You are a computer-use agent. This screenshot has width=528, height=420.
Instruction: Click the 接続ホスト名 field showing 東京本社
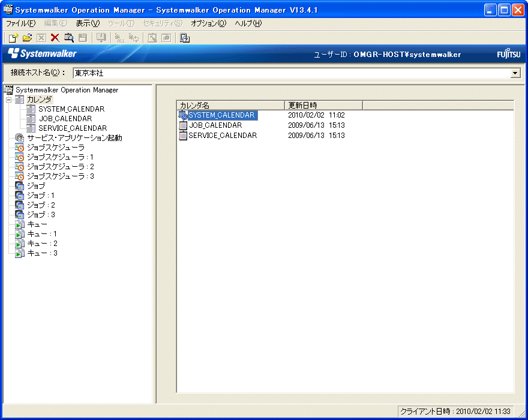[x=290, y=73]
